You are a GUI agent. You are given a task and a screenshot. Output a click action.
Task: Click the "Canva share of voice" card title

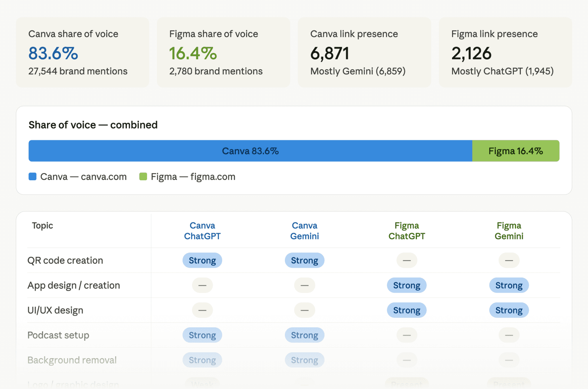(x=73, y=34)
